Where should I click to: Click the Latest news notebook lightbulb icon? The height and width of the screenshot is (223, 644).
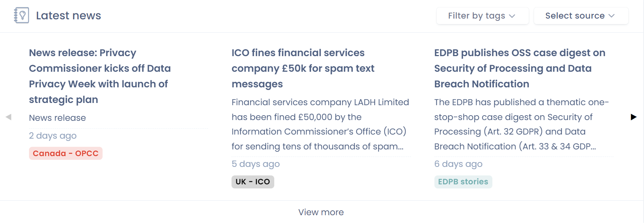pos(21,16)
